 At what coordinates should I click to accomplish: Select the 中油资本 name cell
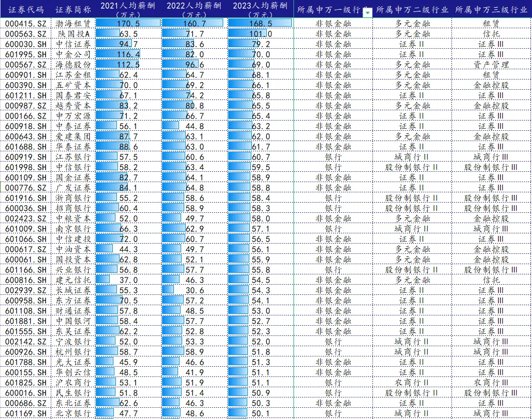[73, 249]
